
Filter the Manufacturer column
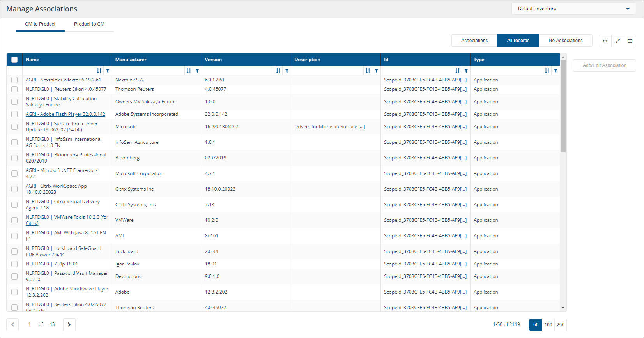(198, 71)
